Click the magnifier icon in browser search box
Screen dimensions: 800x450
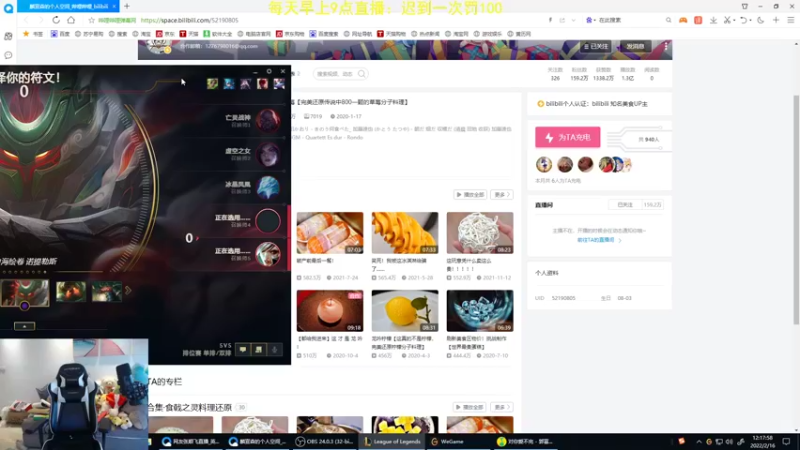coord(668,20)
